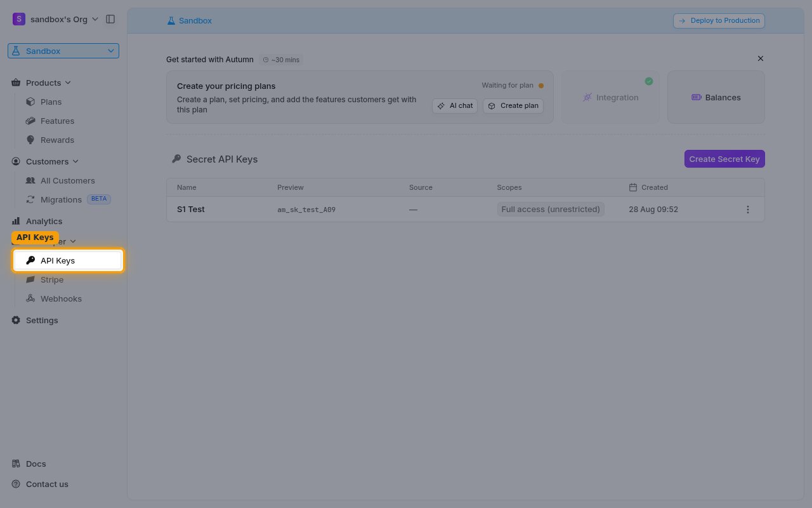Click the Webhooks icon in sidebar
The image size is (812, 508).
pos(30,298)
